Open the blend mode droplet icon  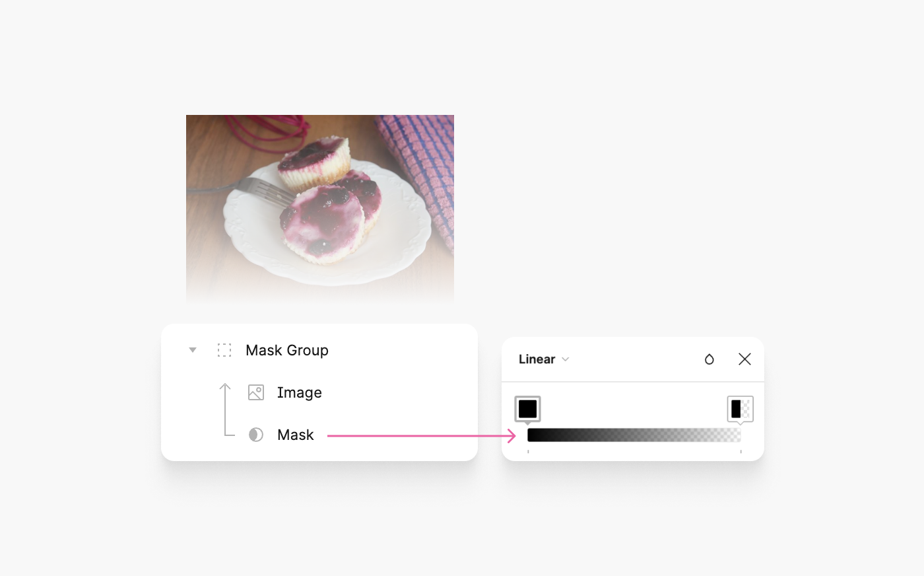pyautogui.click(x=709, y=359)
